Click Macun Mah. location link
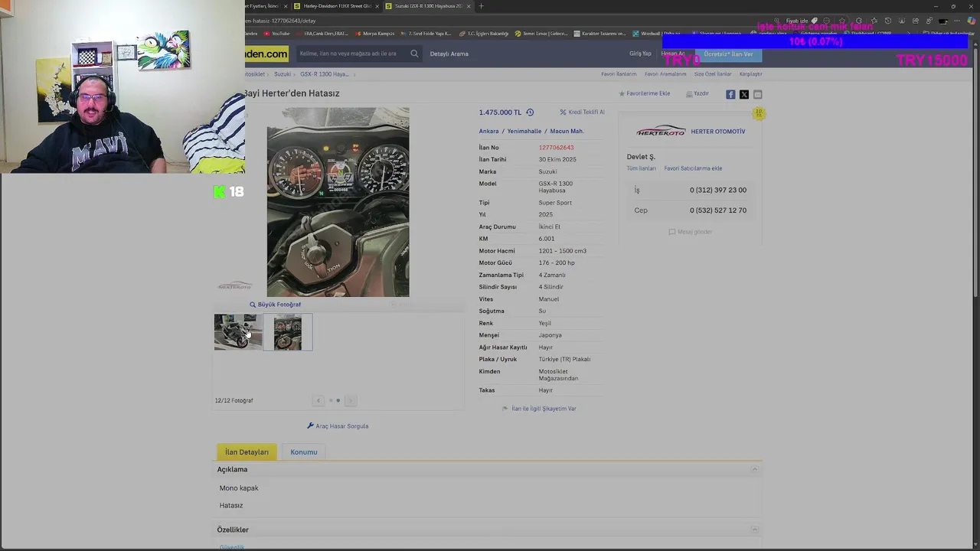The image size is (980, 551). tap(567, 131)
